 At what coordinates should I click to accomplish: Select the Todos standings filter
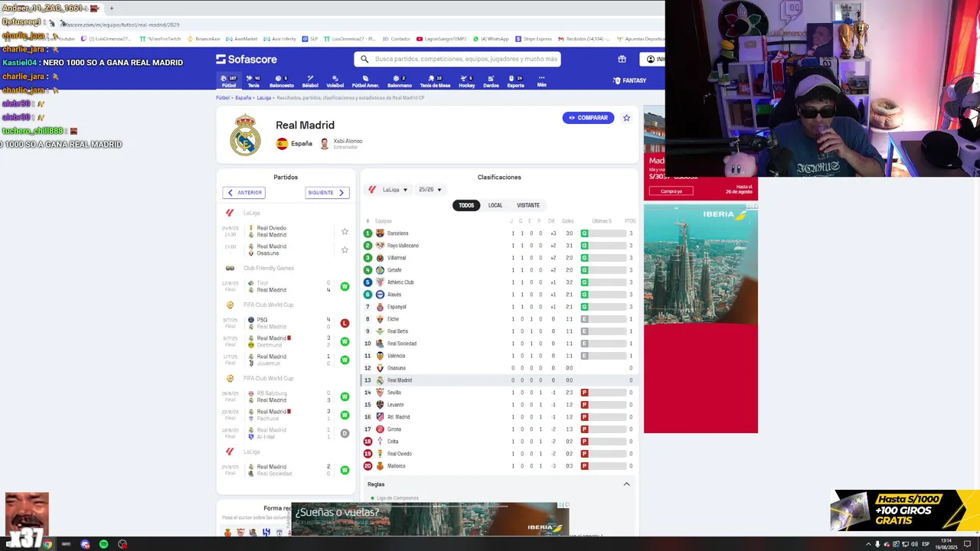[x=466, y=205]
